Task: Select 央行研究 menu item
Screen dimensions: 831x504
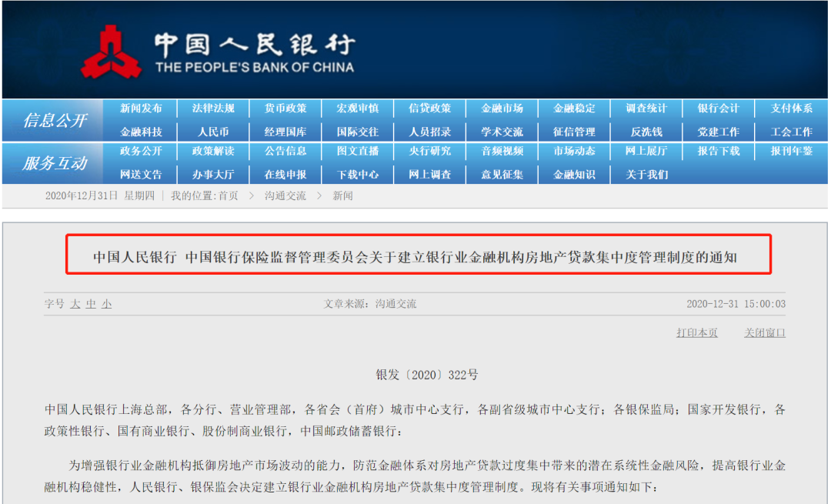Action: (x=430, y=151)
